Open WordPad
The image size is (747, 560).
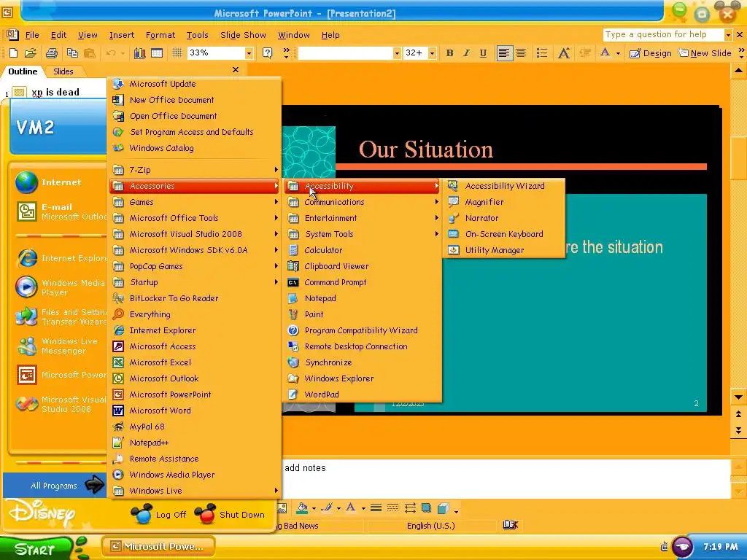pos(363,394)
